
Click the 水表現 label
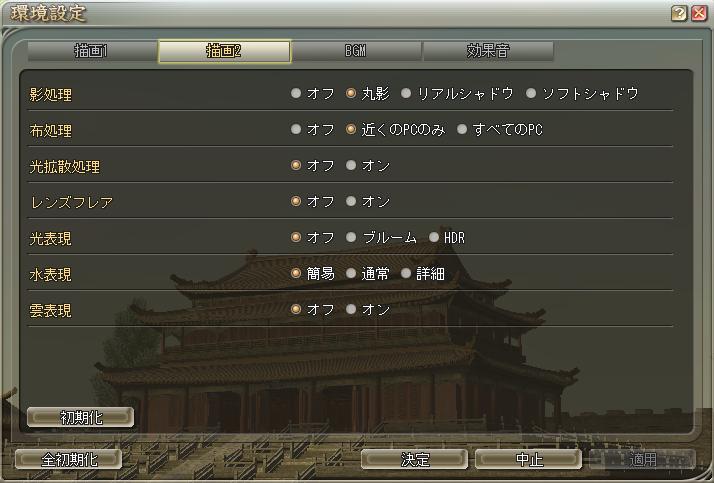51,275
